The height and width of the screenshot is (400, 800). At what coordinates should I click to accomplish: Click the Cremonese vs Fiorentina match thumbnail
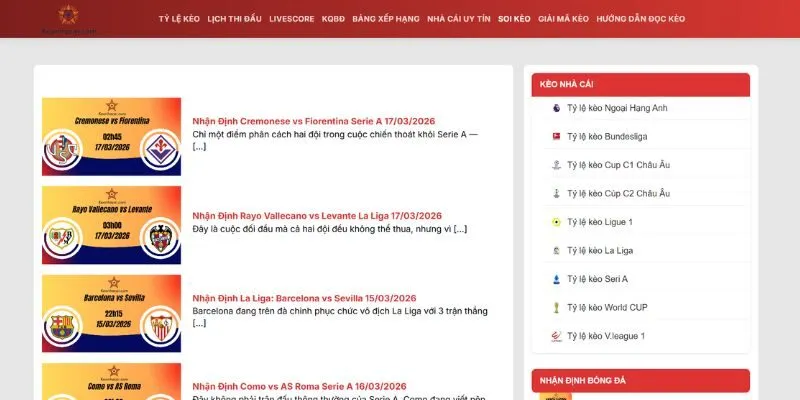pos(111,136)
